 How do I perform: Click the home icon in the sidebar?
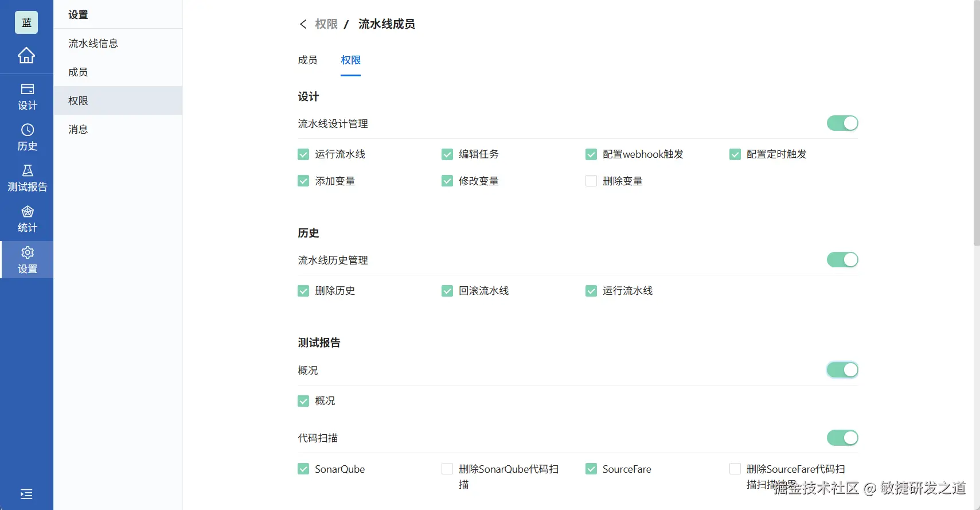click(26, 56)
